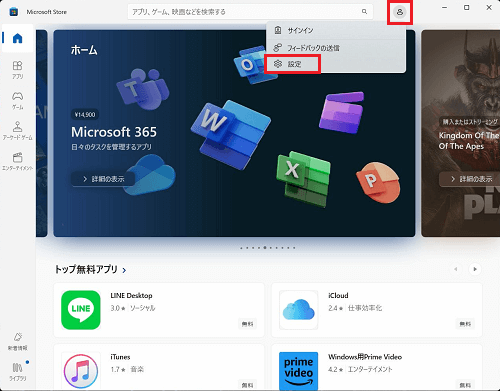Image resolution: width=500 pixels, height=391 pixels.
Task: Click the LINE Desktop app icon
Action: click(x=81, y=310)
